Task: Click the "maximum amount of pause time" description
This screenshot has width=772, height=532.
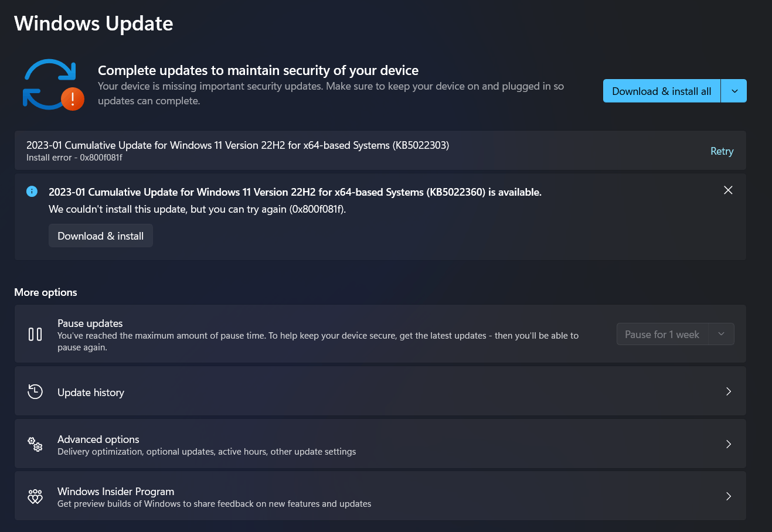Action: pos(318,342)
